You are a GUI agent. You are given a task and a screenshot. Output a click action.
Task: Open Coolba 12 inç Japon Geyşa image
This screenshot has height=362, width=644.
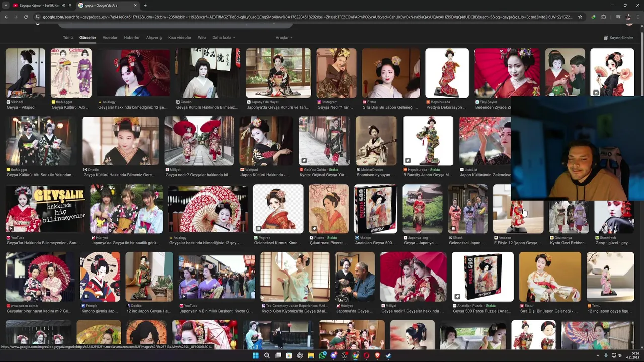(149, 277)
